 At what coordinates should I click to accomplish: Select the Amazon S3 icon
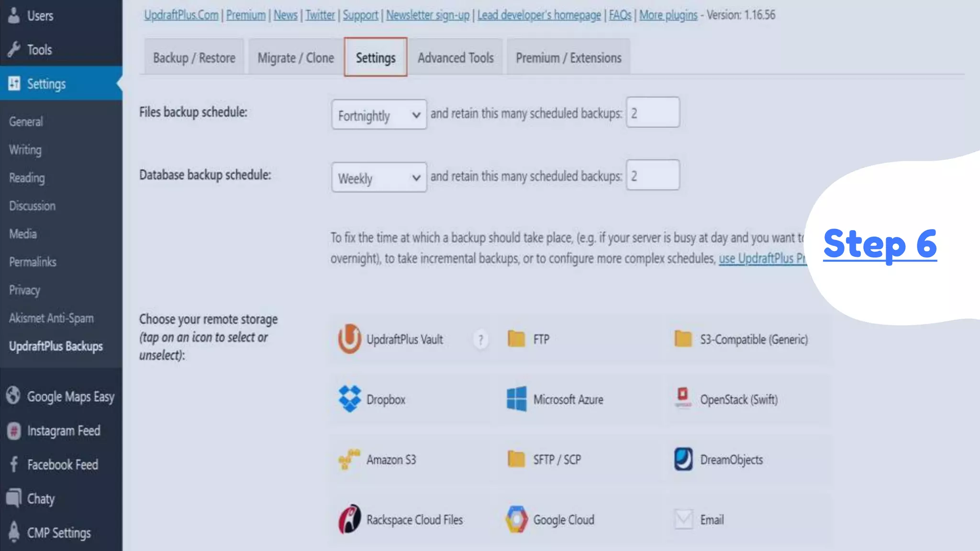coord(350,459)
